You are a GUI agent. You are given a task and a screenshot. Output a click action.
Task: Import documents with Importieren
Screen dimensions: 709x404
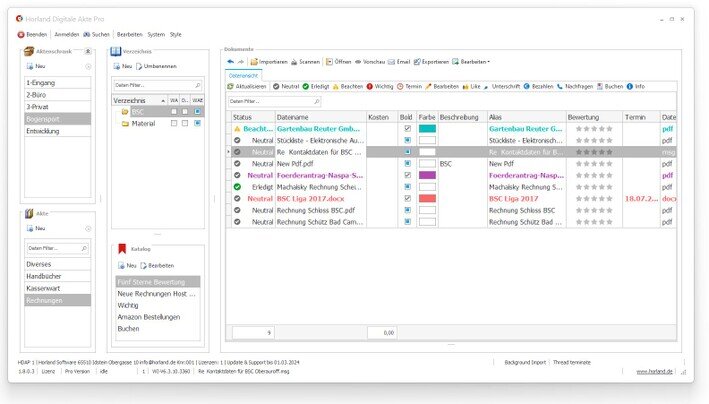tap(269, 62)
